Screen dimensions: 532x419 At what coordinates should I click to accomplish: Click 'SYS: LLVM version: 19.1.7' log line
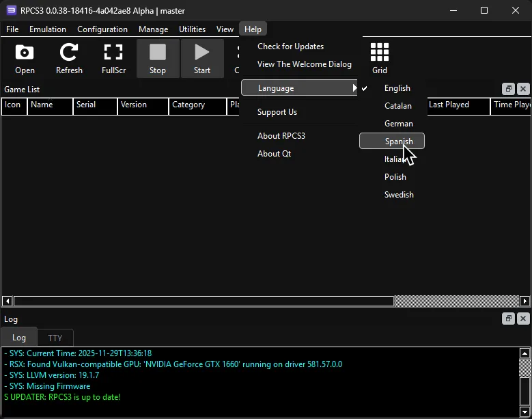[x=52, y=375]
